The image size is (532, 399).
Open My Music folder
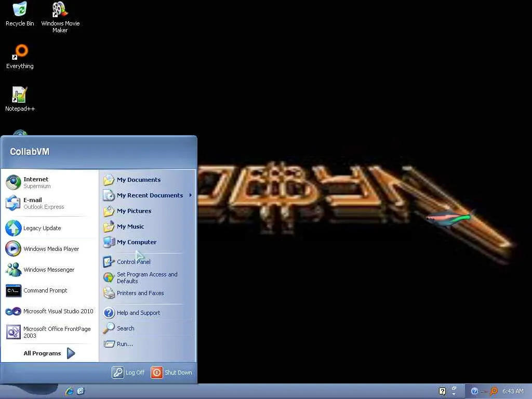coord(148,227)
